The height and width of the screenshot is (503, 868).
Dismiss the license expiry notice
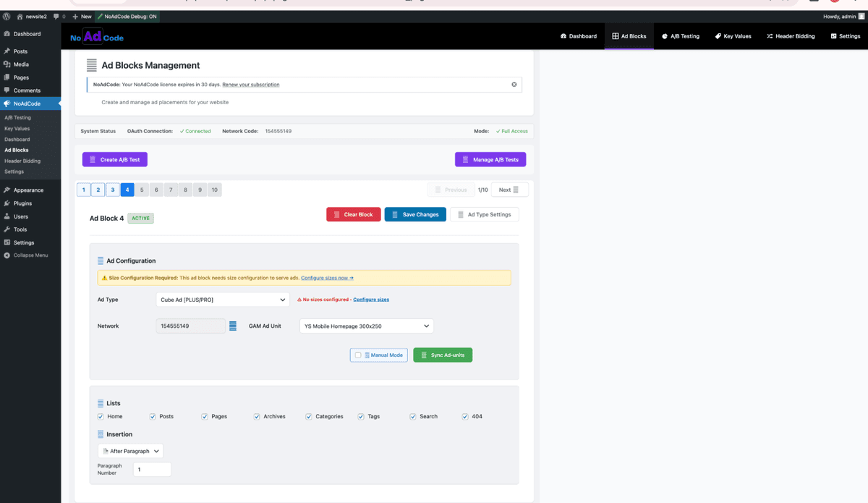[514, 84]
